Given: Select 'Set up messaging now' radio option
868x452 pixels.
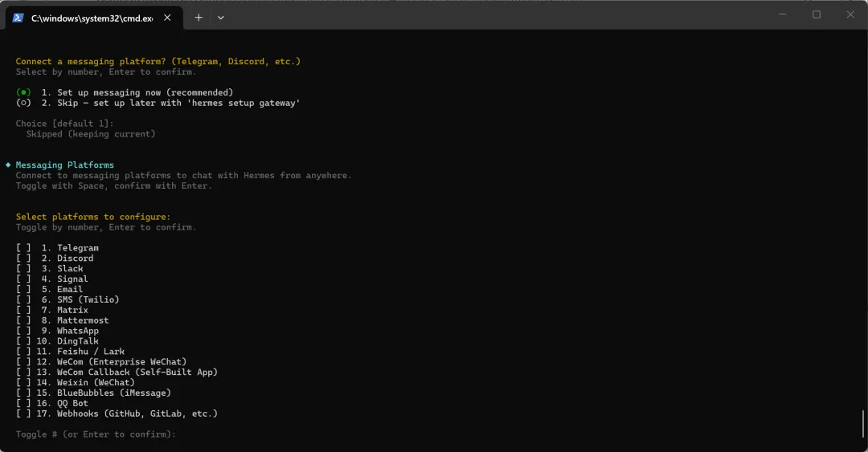Looking at the screenshot, I should [x=23, y=92].
